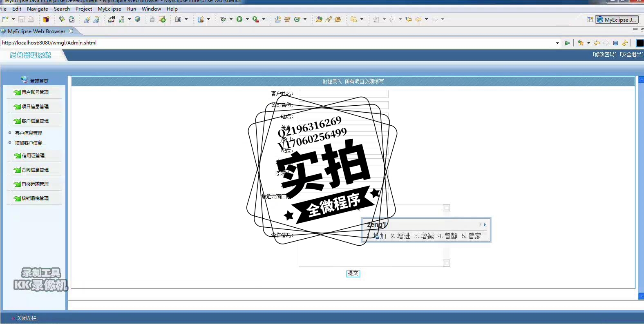Open the Edit menu
The height and width of the screenshot is (324, 644).
point(17,9)
